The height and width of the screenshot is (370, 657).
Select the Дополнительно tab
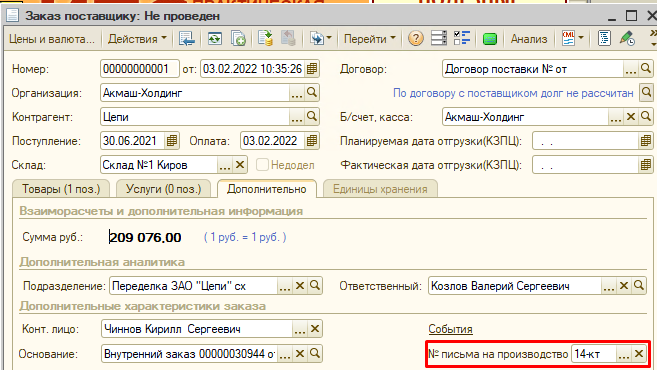click(x=266, y=189)
